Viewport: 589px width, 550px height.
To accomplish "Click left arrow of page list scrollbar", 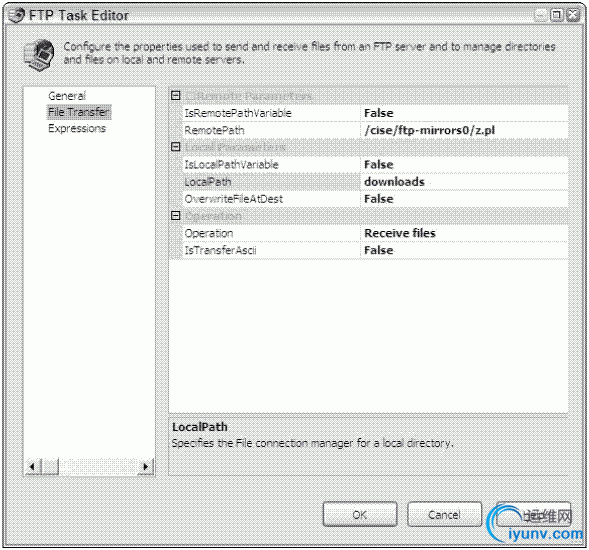I will [x=32, y=467].
